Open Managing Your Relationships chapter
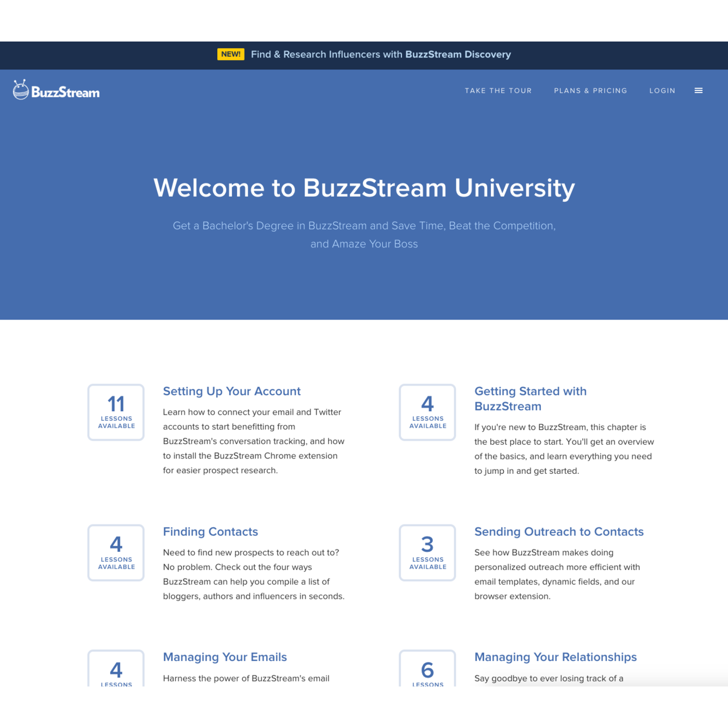This screenshot has width=728, height=728. click(x=555, y=657)
